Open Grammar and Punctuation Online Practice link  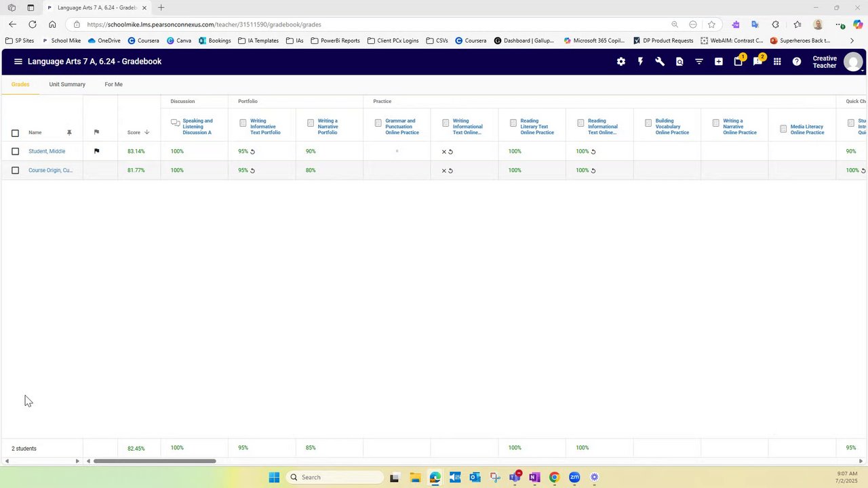pos(402,127)
